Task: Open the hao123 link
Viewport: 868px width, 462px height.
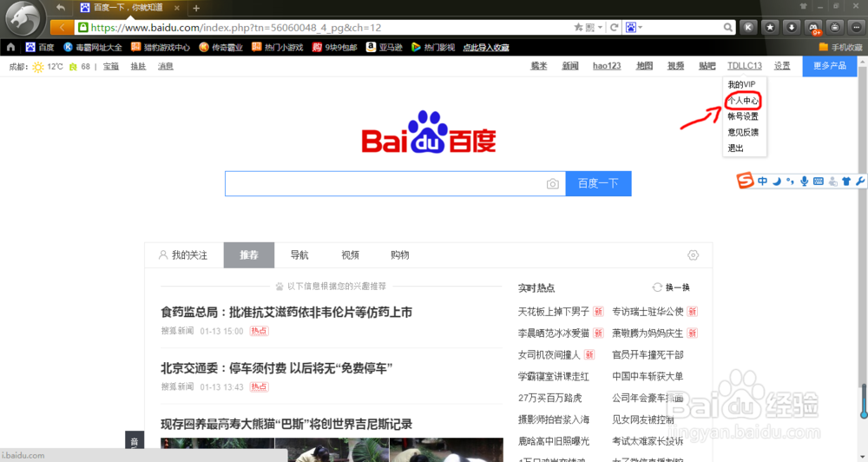Action: click(607, 66)
